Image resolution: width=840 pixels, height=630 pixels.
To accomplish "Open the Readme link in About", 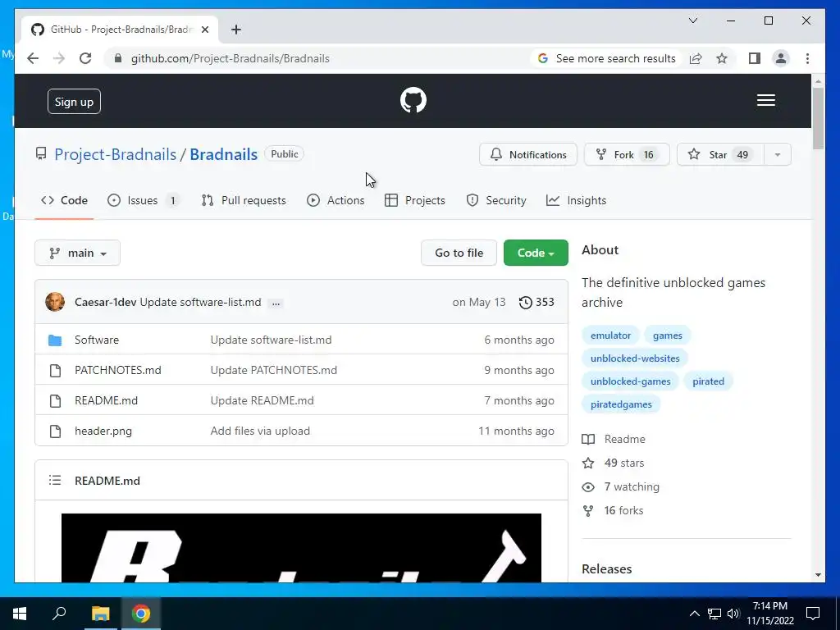I will point(614,440).
